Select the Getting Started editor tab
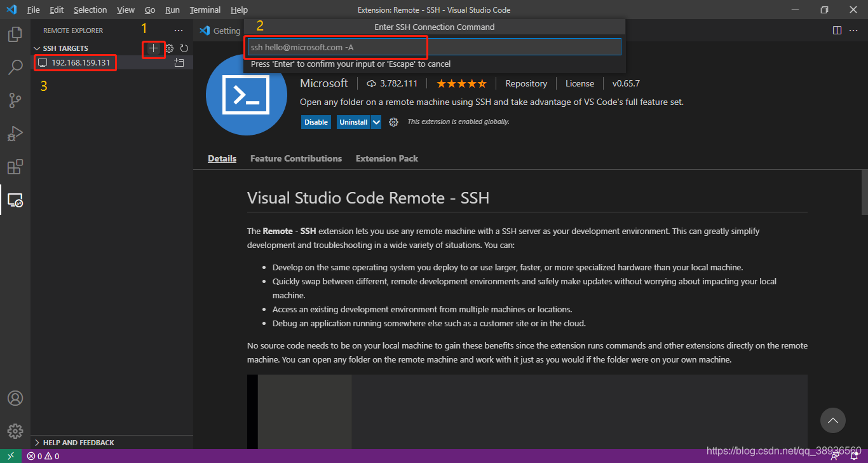This screenshot has height=463, width=868. 219,31
